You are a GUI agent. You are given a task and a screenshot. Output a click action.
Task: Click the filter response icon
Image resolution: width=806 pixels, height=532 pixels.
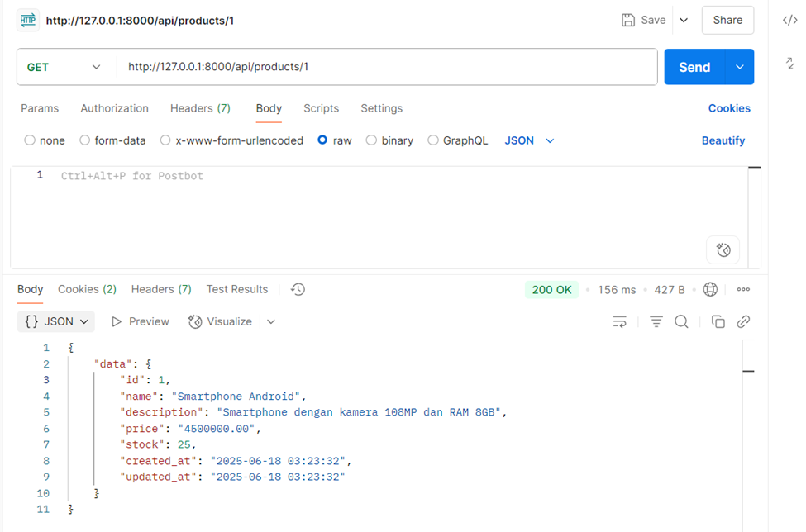(656, 321)
